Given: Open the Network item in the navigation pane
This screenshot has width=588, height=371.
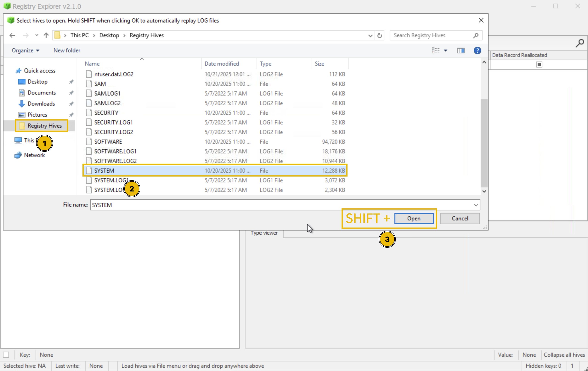Looking at the screenshot, I should click(x=34, y=155).
